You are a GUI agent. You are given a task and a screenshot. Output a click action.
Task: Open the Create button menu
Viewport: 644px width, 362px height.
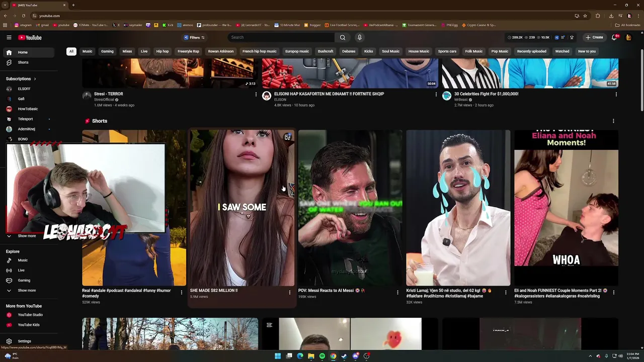[x=594, y=37]
